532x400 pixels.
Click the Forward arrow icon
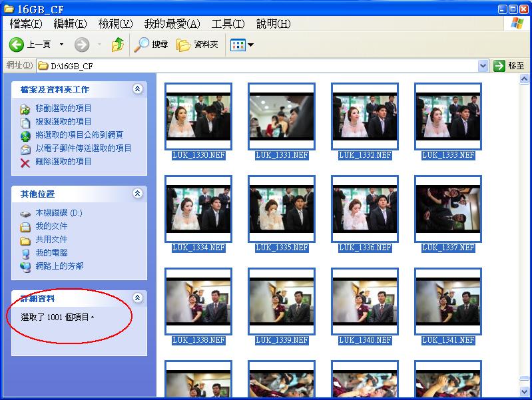point(82,45)
